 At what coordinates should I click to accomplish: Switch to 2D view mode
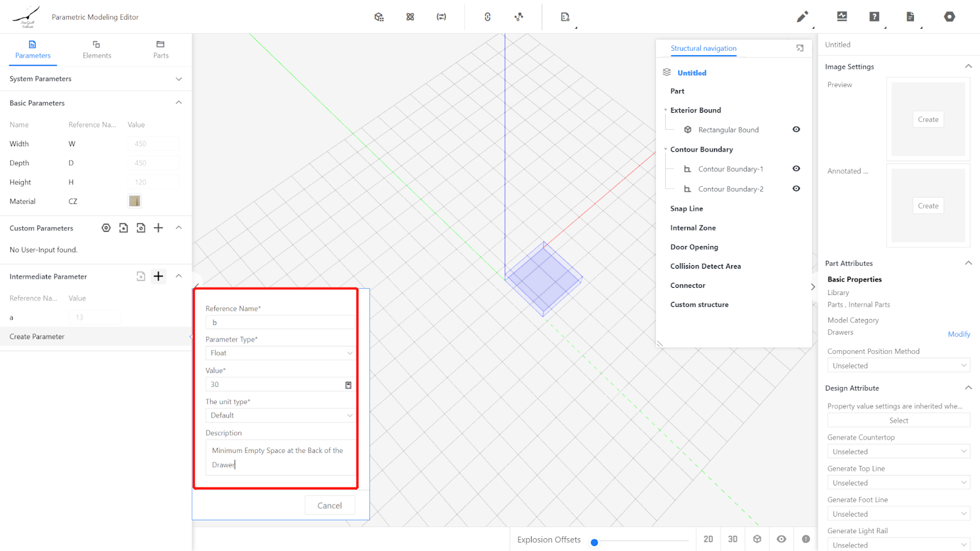(x=708, y=539)
